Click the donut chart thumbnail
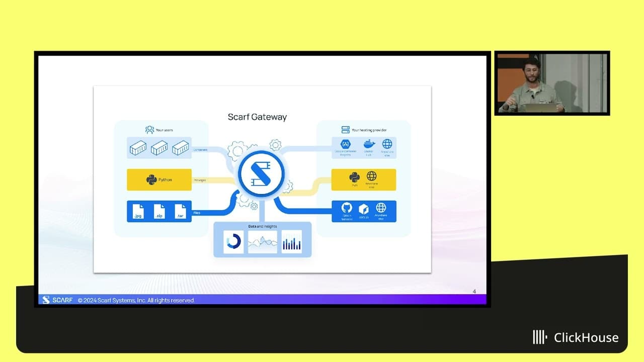 [x=233, y=242]
